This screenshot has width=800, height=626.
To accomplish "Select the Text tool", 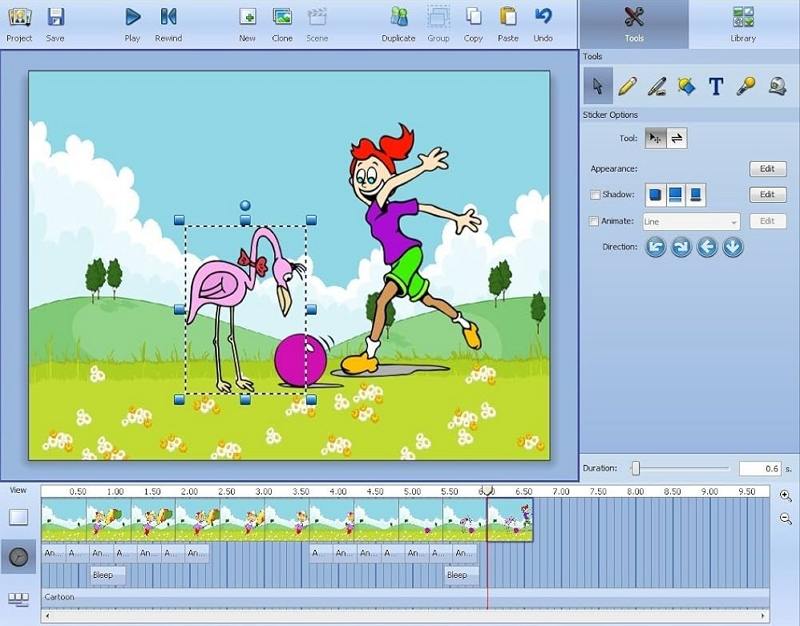I will [716, 86].
